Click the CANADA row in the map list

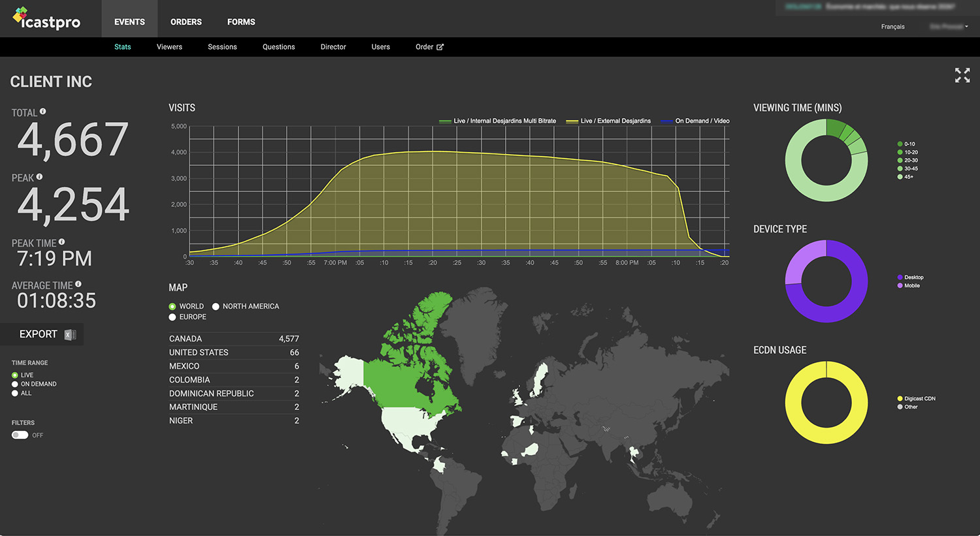234,339
